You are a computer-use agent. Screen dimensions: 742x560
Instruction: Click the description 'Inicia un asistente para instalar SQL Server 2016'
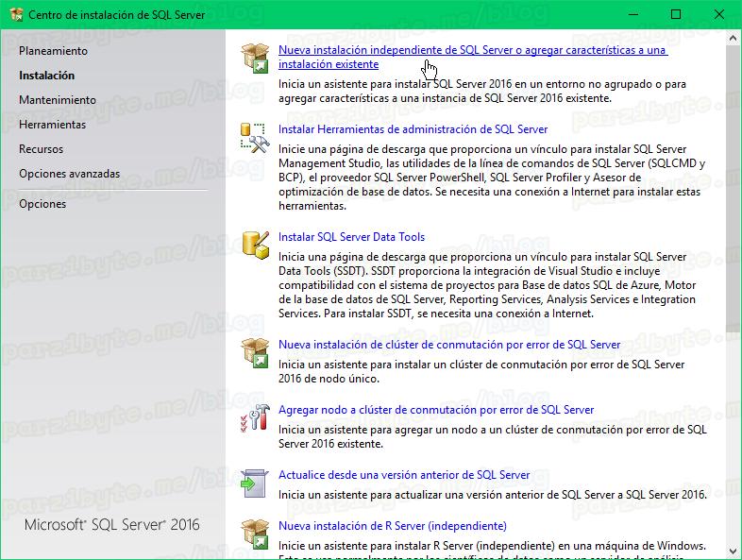tap(482, 91)
